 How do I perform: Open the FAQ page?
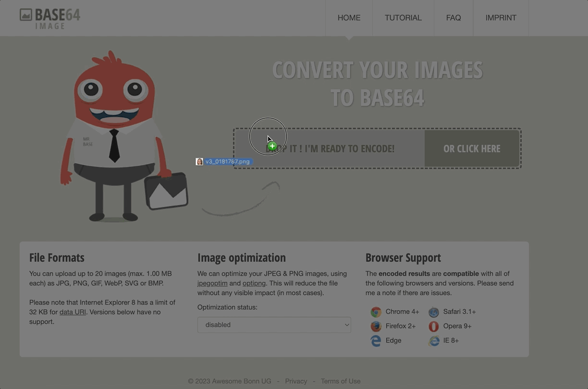coord(453,18)
